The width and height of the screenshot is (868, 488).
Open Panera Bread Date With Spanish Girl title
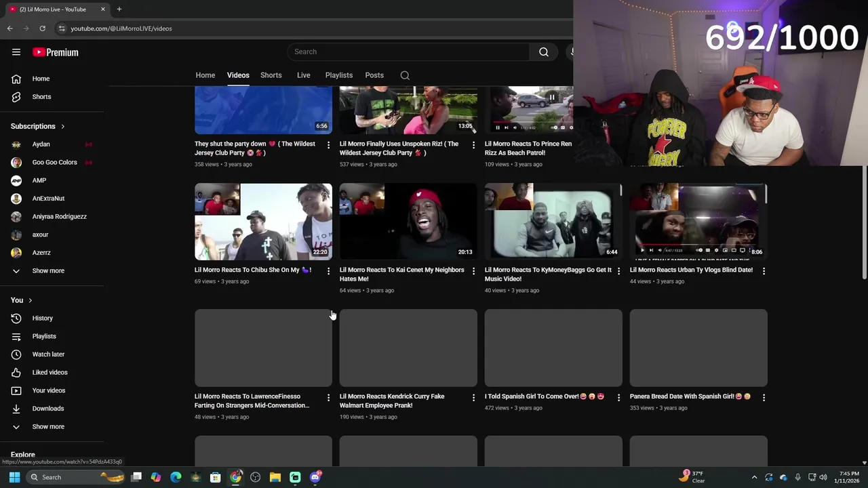point(690,396)
